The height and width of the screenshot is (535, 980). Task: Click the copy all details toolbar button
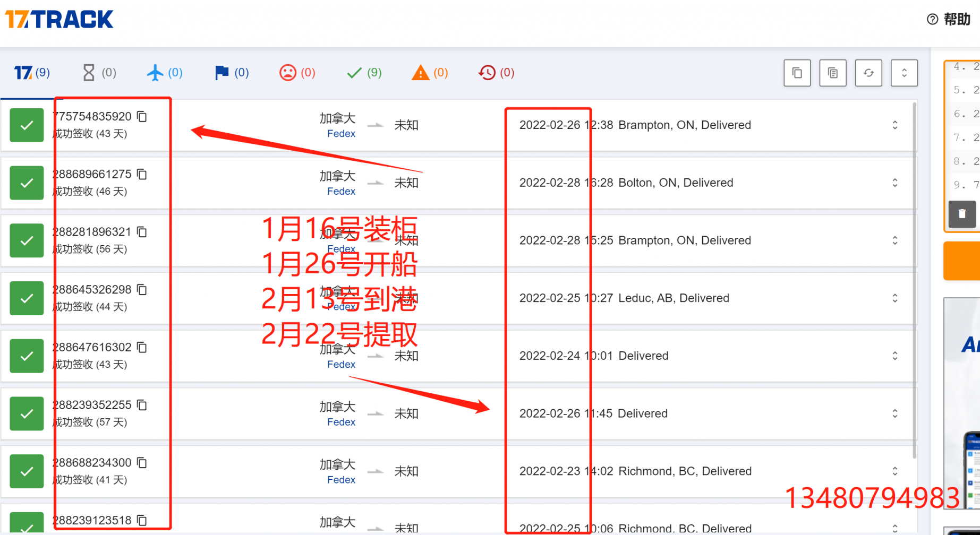[x=833, y=73]
